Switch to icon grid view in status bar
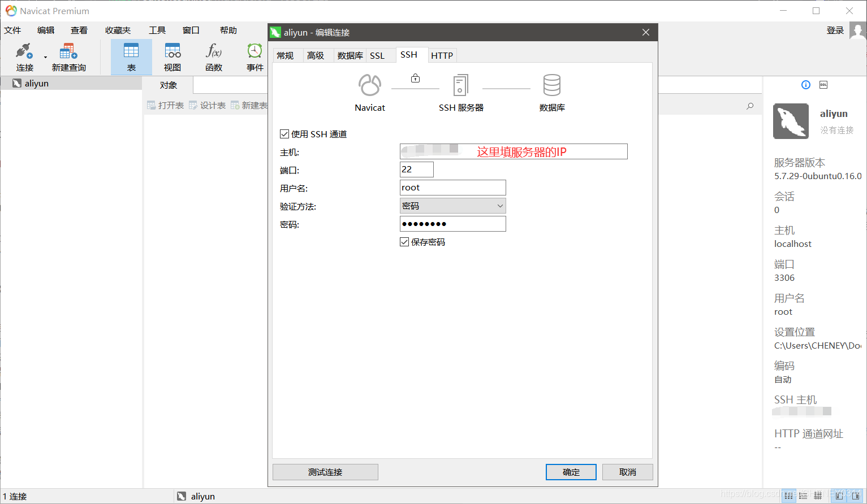This screenshot has height=504, width=867. tap(788, 496)
